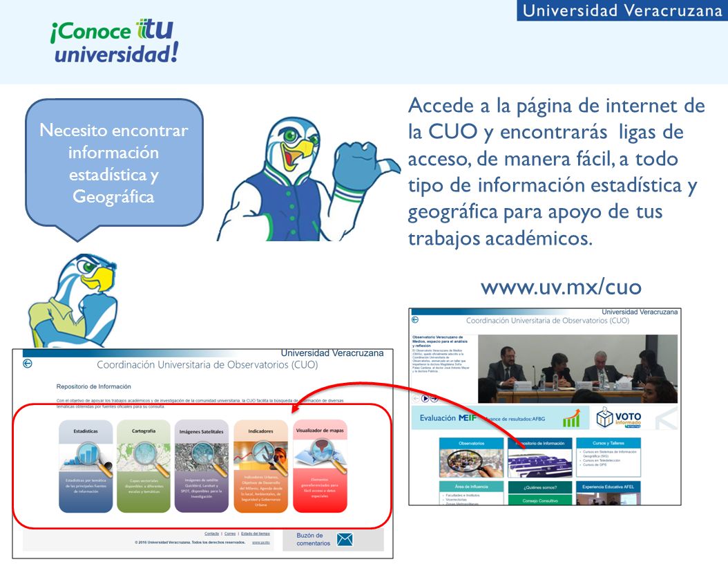
Task: Click the conference panel photo on the CUO homepage
Action: (x=577, y=368)
